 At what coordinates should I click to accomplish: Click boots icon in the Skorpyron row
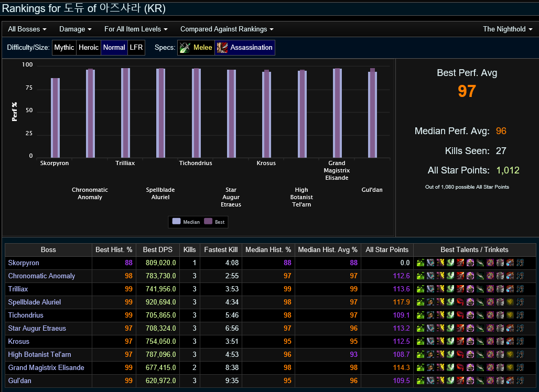520,263
